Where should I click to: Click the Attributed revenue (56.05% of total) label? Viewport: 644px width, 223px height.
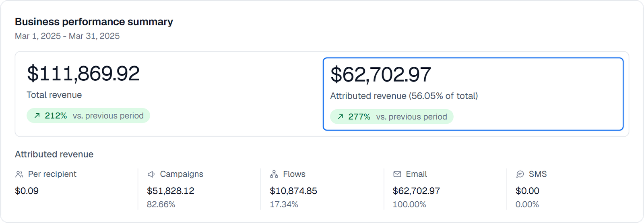[404, 96]
